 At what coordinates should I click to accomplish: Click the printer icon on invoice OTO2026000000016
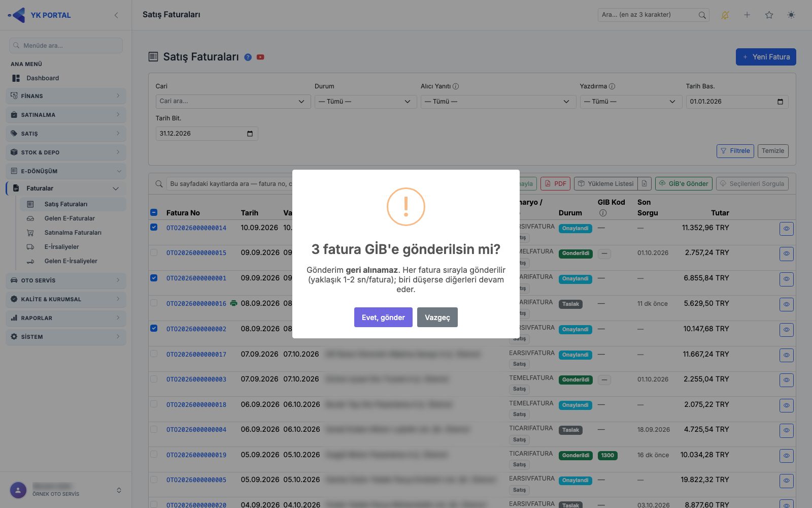pyautogui.click(x=233, y=303)
